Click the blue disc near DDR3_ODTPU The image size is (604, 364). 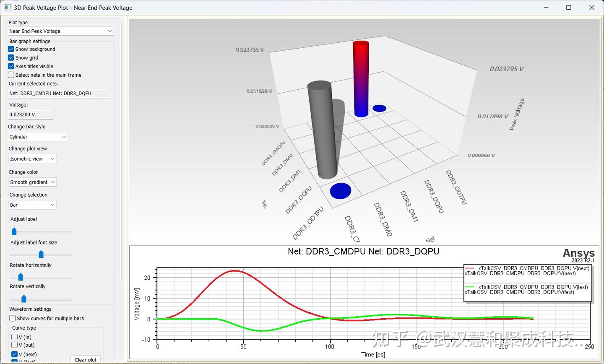(341, 191)
